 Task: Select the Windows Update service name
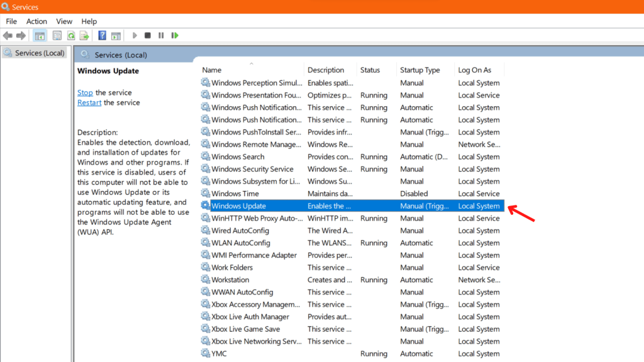pyautogui.click(x=238, y=206)
